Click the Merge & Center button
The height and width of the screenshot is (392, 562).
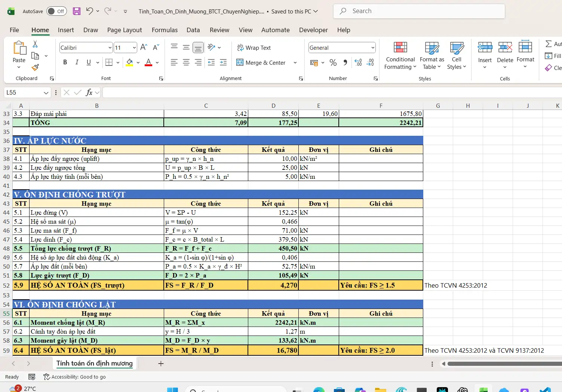pos(261,63)
